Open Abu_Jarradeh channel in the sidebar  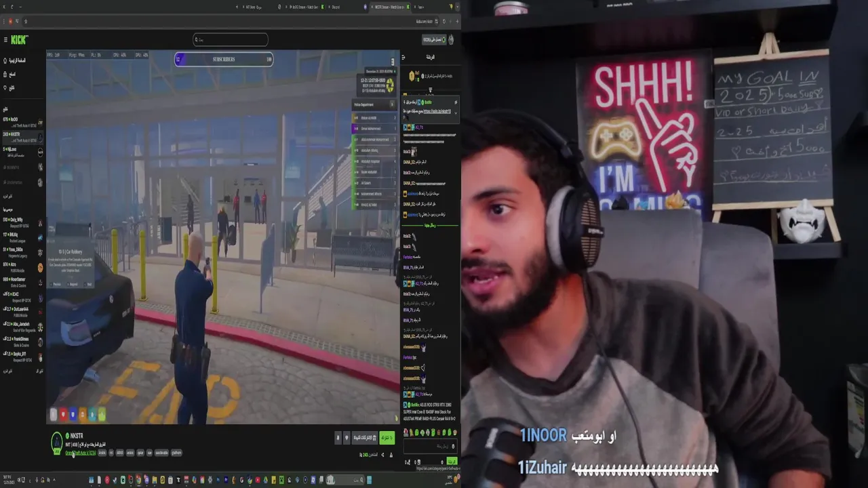tap(23, 327)
